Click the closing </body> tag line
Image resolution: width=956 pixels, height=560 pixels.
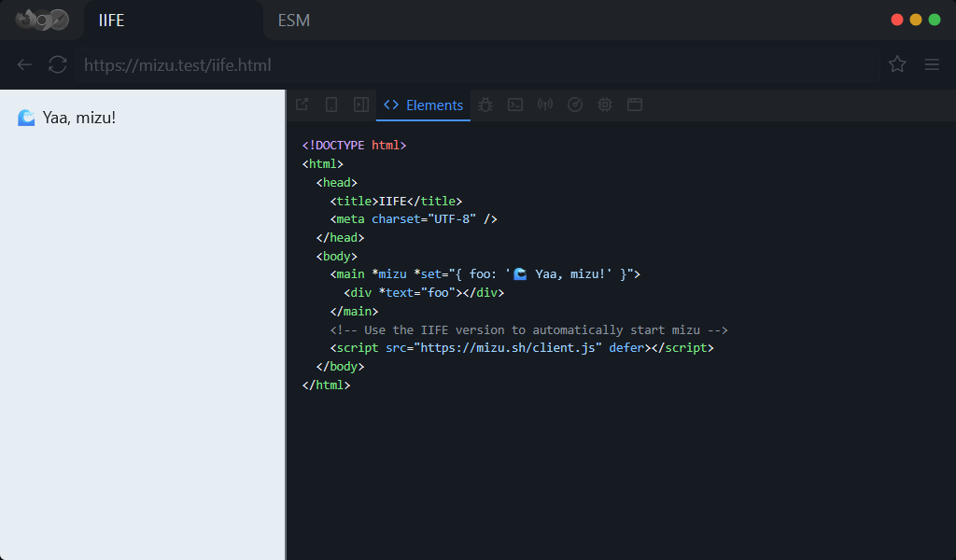click(340, 366)
